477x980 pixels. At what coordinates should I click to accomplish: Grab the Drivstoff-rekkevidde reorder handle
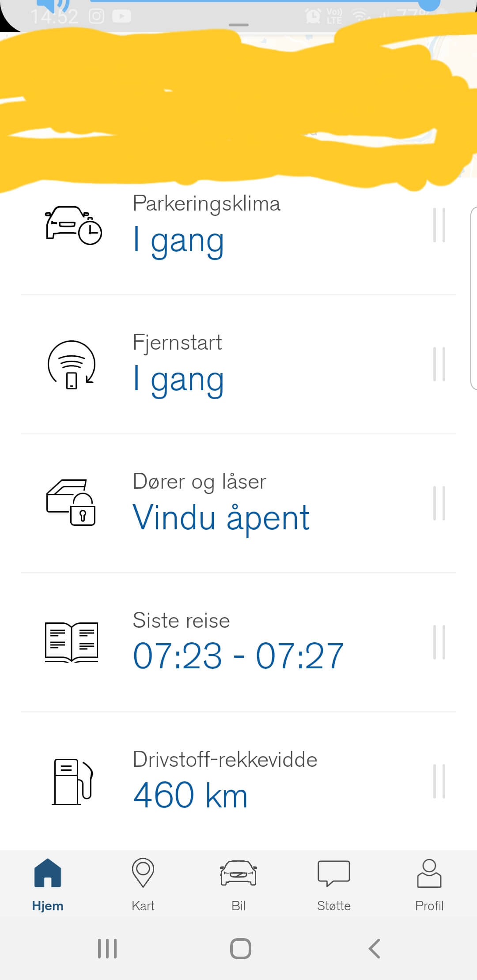coord(439,781)
